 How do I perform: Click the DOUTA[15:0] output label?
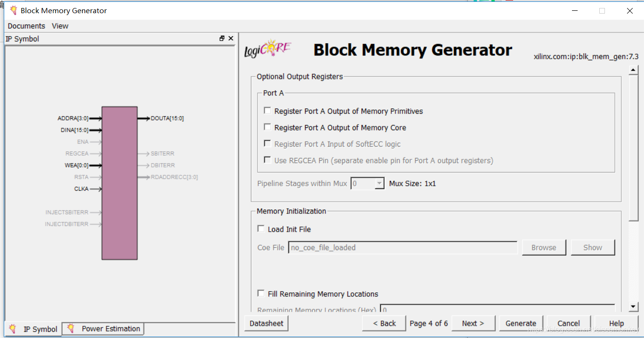167,118
